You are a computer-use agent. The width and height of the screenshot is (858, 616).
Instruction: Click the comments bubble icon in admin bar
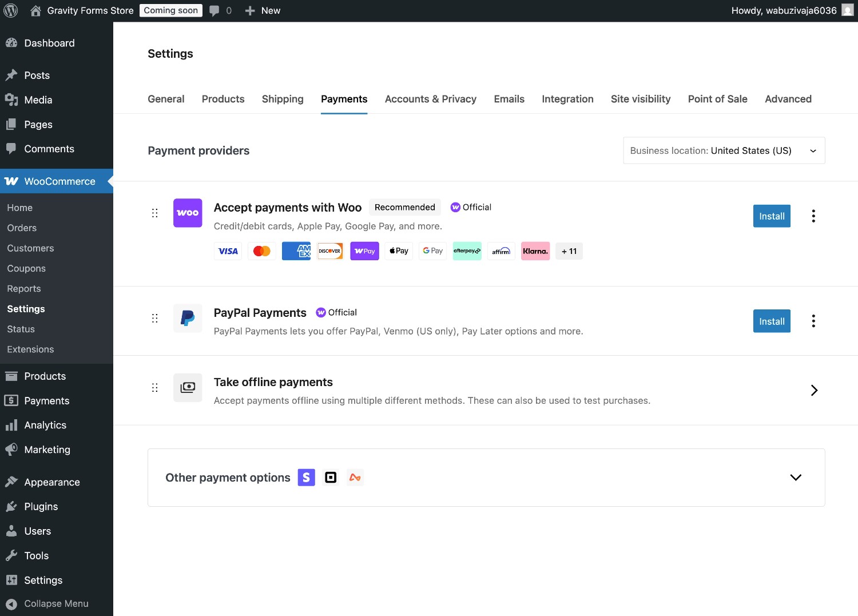click(x=214, y=11)
